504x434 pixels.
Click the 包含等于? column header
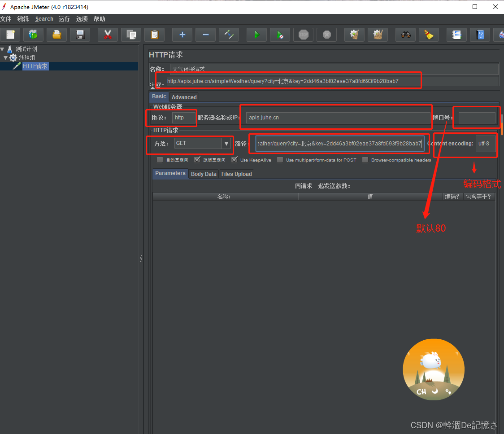(x=478, y=197)
